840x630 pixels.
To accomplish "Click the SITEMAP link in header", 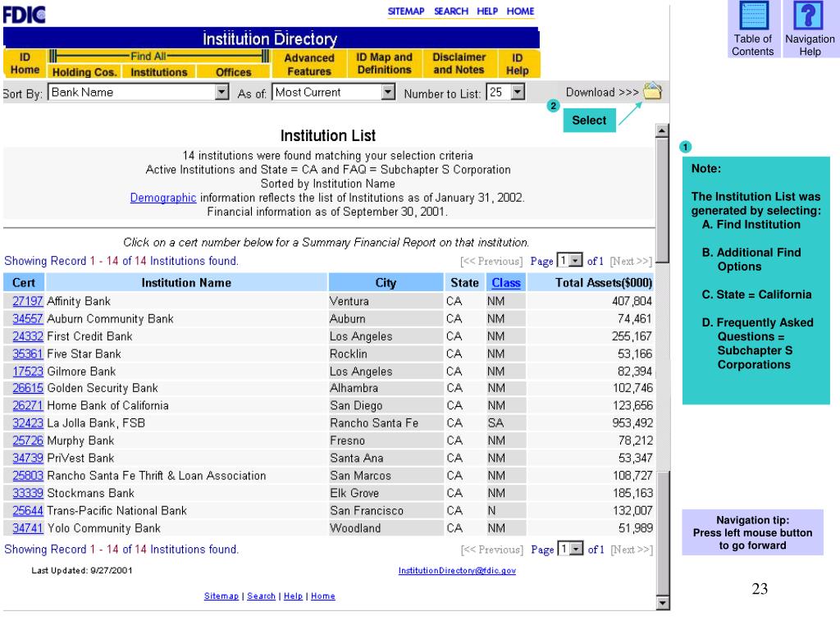I will tap(406, 11).
